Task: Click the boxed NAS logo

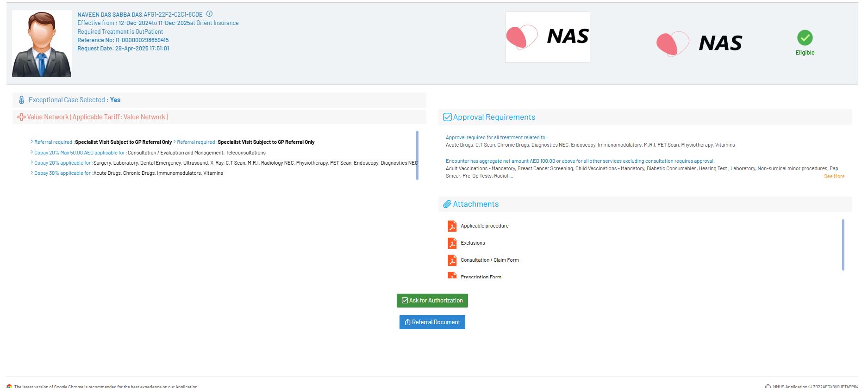Action: pos(547,37)
